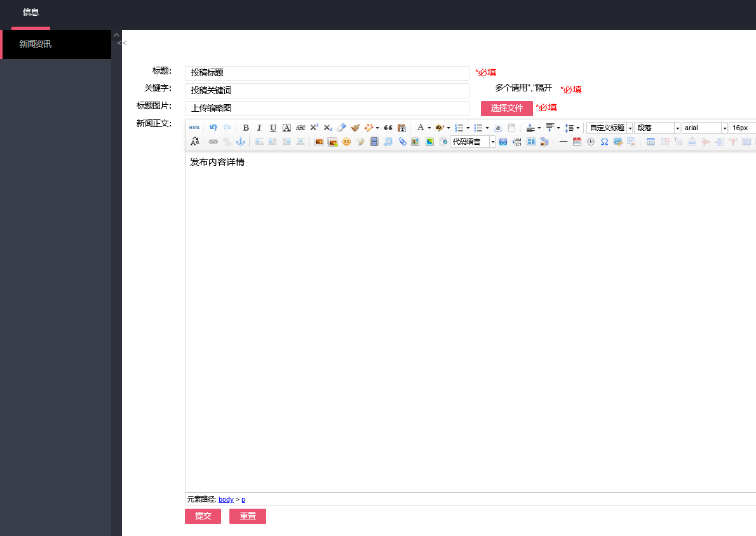Viewport: 756px width, 536px height.
Task: Open the font color dropdown arrow
Action: (429, 128)
